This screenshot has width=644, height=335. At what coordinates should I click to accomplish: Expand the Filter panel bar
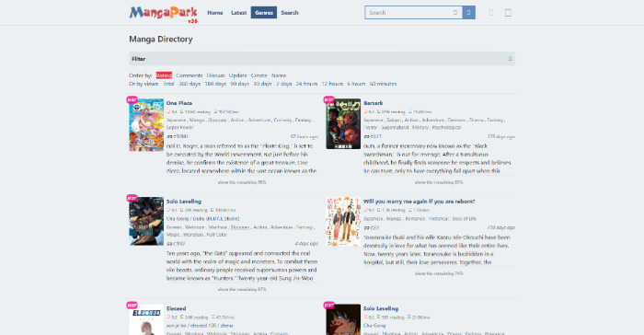[322, 59]
